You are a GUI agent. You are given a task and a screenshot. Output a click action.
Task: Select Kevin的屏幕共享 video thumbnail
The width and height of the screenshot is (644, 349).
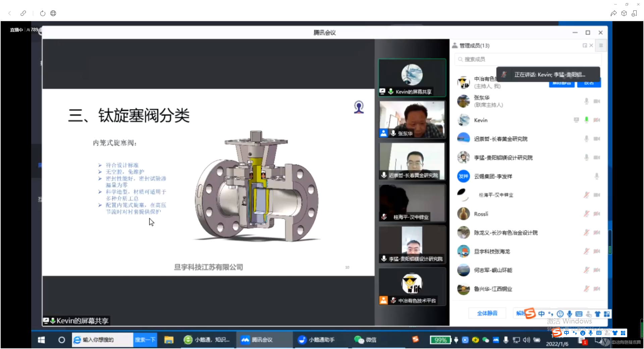pos(412,78)
